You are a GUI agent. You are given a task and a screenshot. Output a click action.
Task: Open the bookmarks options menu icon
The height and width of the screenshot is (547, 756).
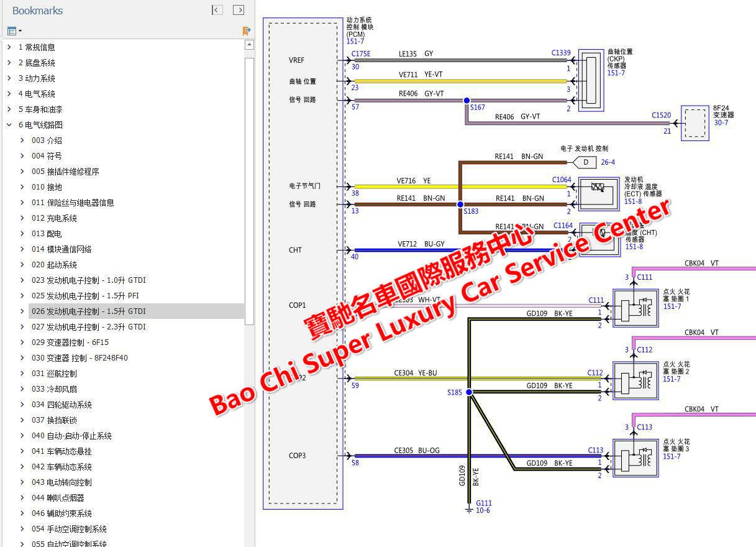(13, 30)
